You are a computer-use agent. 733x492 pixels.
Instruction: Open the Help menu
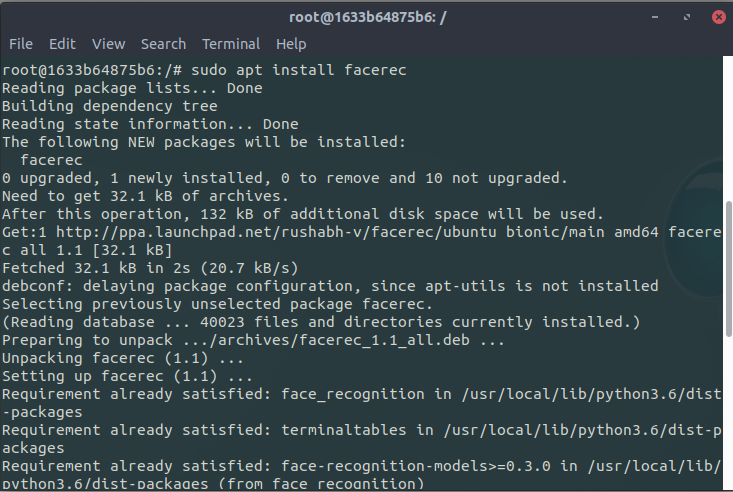[x=291, y=44]
